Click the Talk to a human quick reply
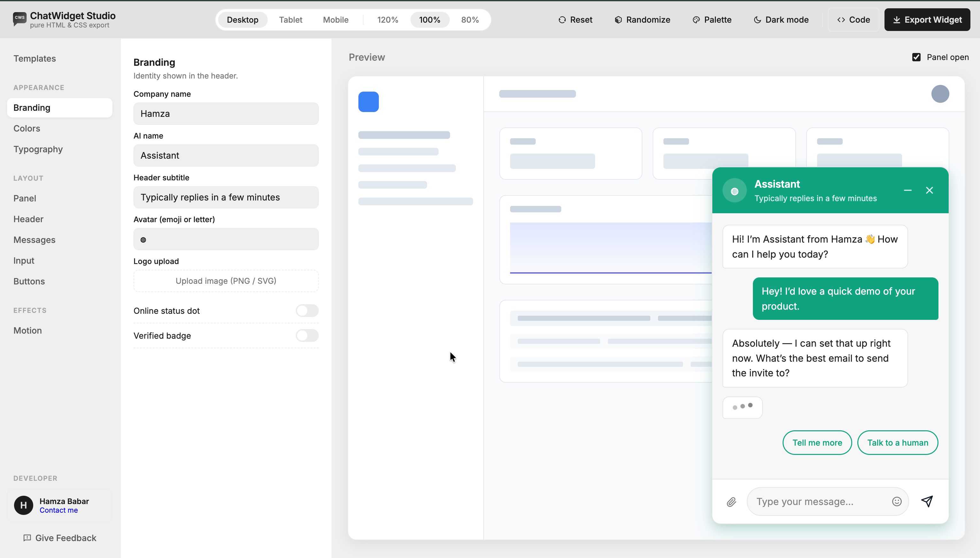This screenshot has height=558, width=980. (x=898, y=443)
